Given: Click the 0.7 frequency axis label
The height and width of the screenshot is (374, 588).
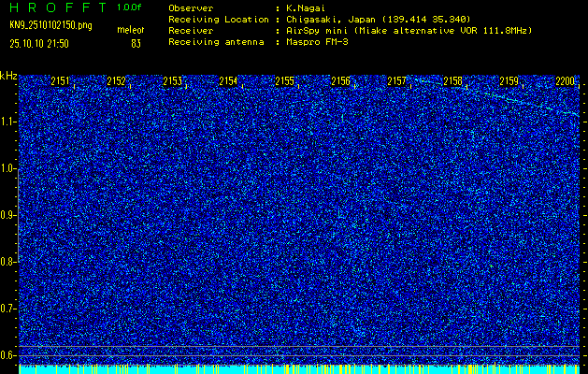Looking at the screenshot, I should (x=8, y=309).
